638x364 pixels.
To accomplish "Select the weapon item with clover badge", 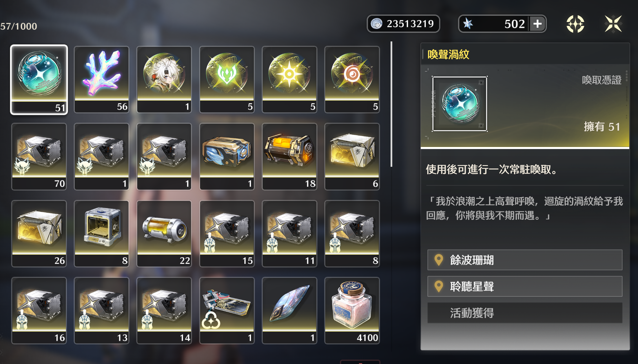I will [x=227, y=310].
